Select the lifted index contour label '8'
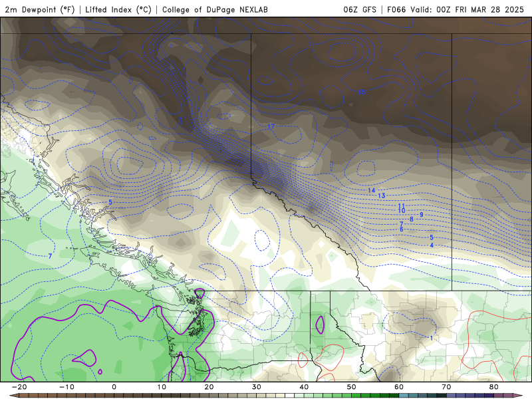 (412, 219)
